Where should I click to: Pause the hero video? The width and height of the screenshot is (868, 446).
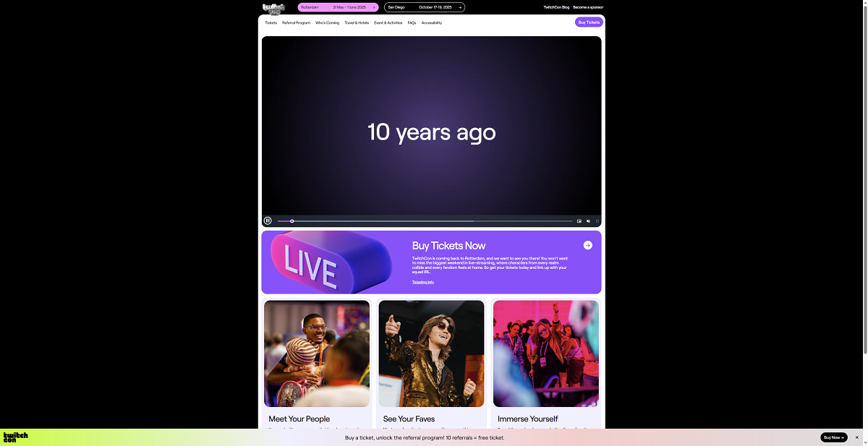click(x=268, y=220)
